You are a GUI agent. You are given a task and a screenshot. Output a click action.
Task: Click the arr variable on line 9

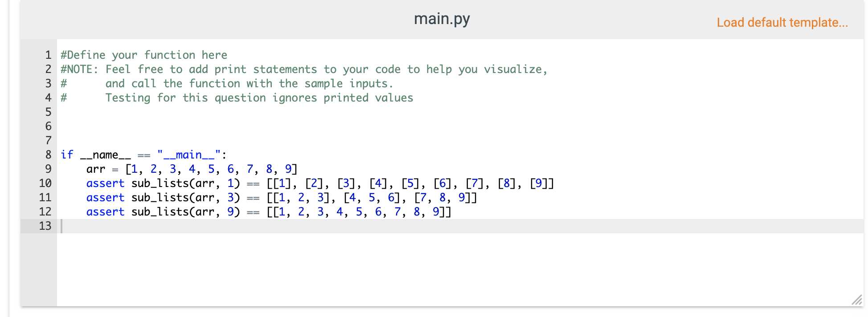(95, 169)
